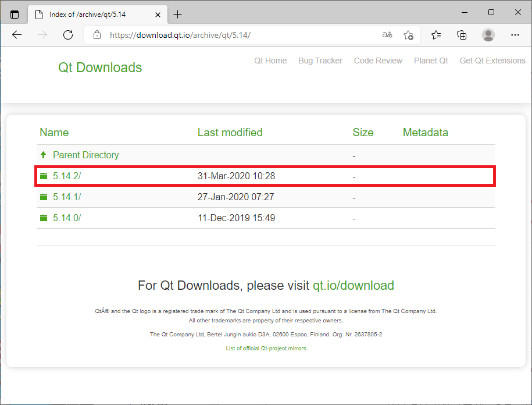Viewport: 532px width, 405px height.
Task: Close the browser window
Action: tap(517, 12)
